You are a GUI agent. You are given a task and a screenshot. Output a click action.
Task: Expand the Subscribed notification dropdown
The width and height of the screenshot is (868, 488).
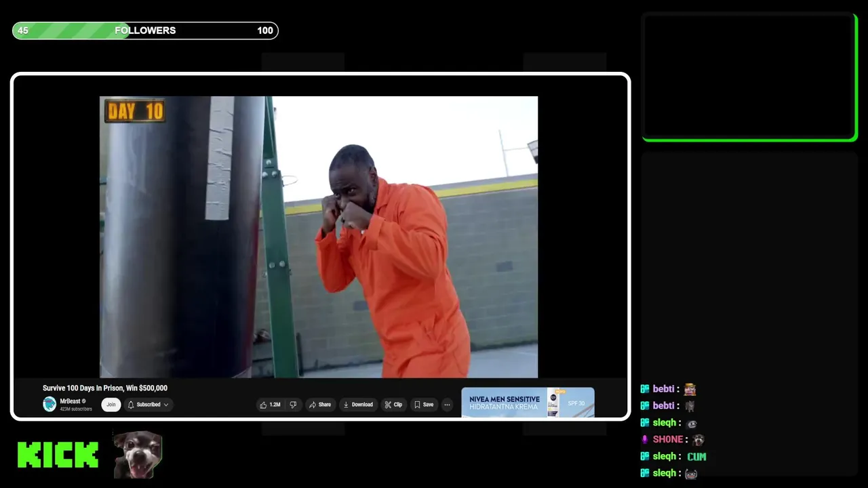(x=148, y=405)
